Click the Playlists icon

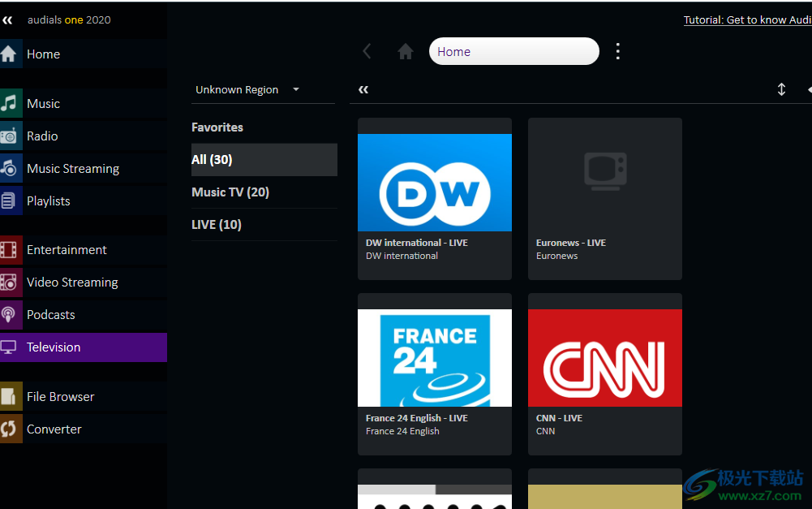pyautogui.click(x=10, y=201)
